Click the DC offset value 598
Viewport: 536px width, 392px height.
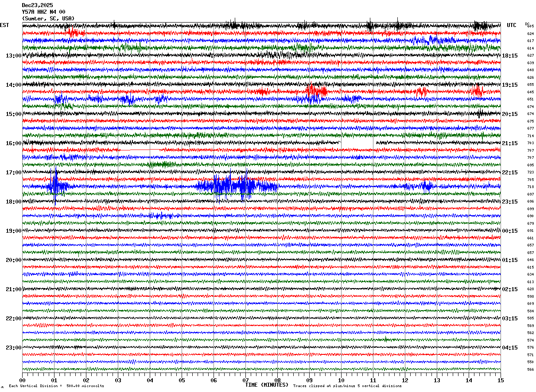(530, 296)
